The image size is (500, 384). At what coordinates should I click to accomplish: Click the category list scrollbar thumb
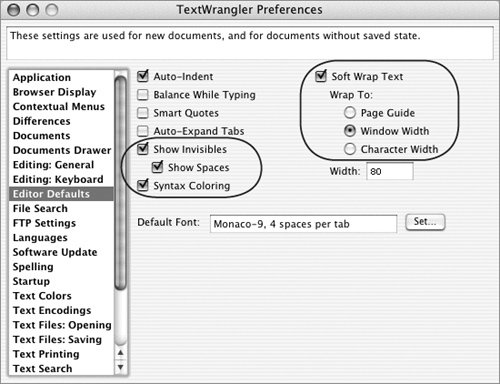click(x=121, y=183)
